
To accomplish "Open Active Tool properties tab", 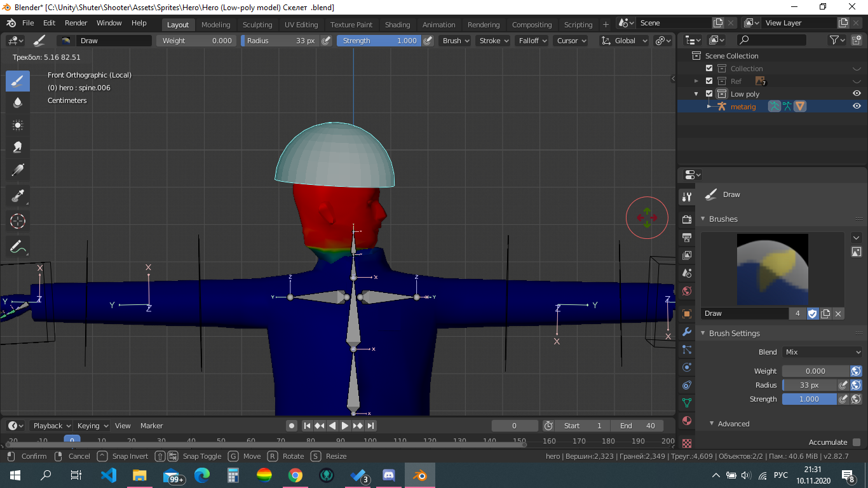I will pos(686,196).
